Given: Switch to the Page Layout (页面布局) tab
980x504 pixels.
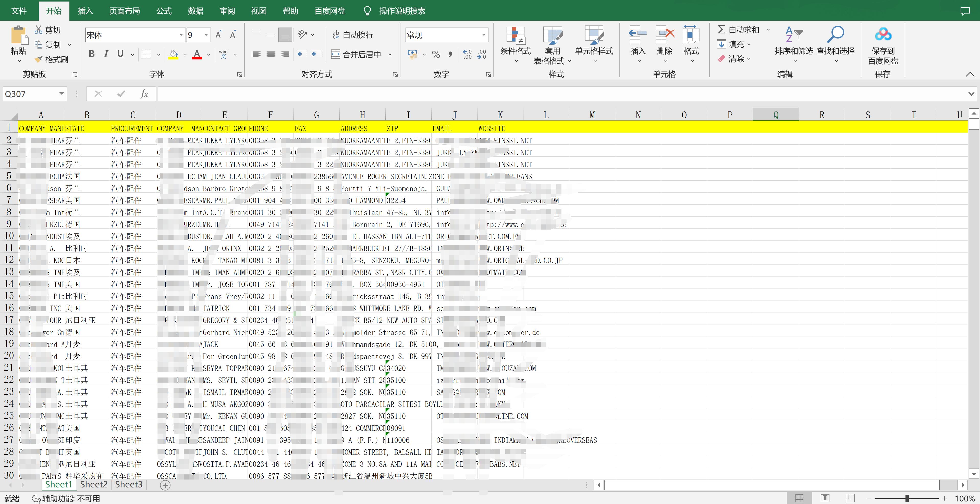Looking at the screenshot, I should pyautogui.click(x=124, y=11).
